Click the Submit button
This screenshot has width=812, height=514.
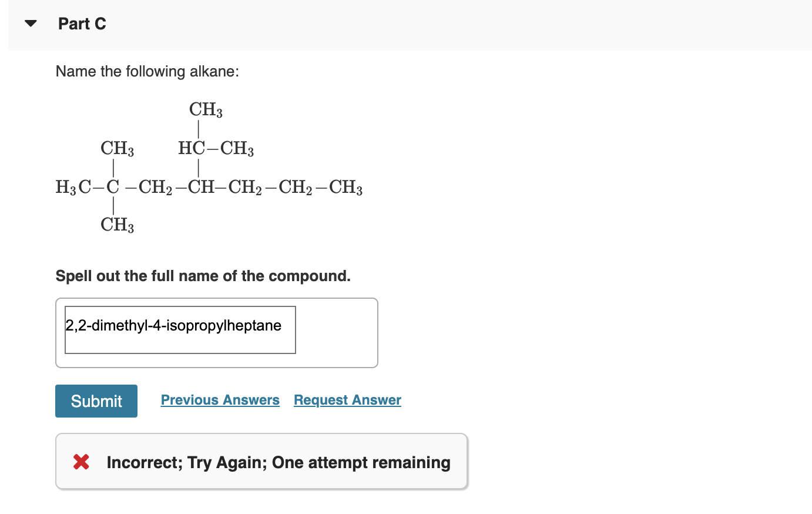[96, 400]
